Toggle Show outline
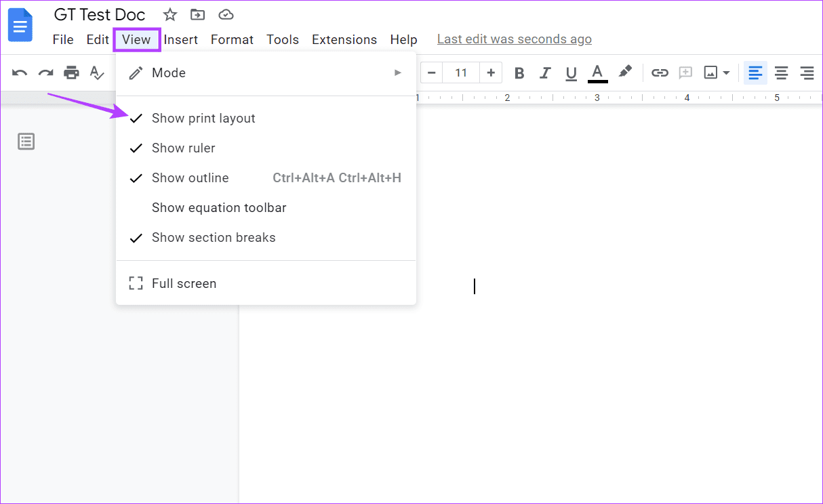823x504 pixels. [266, 178]
